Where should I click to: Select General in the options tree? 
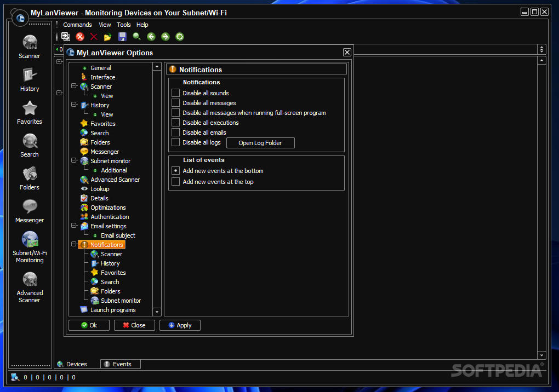[100, 68]
